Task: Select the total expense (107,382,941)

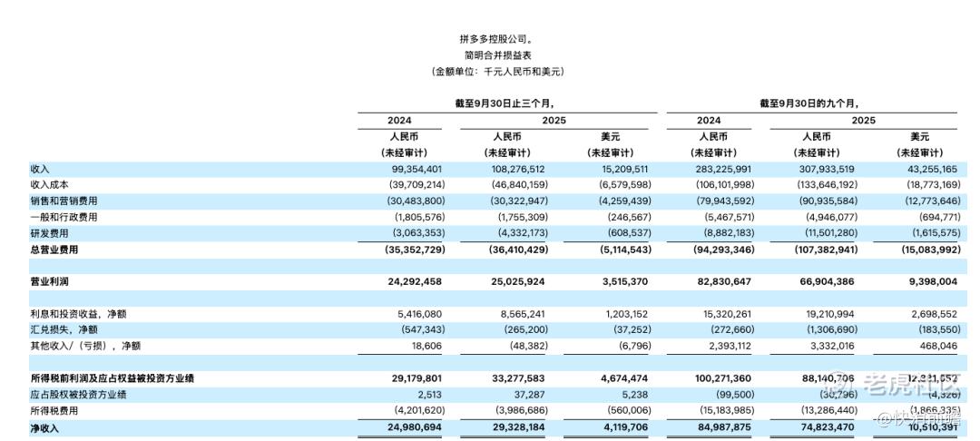Action: [828, 250]
